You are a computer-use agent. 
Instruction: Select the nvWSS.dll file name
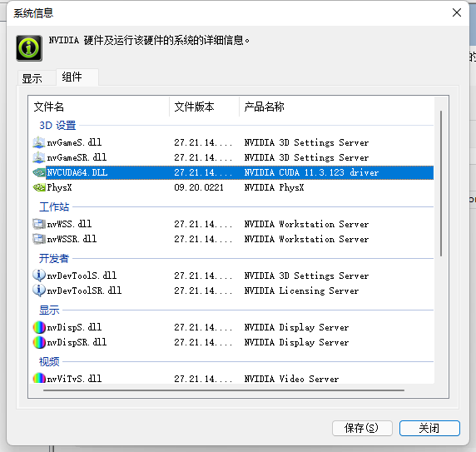click(69, 224)
